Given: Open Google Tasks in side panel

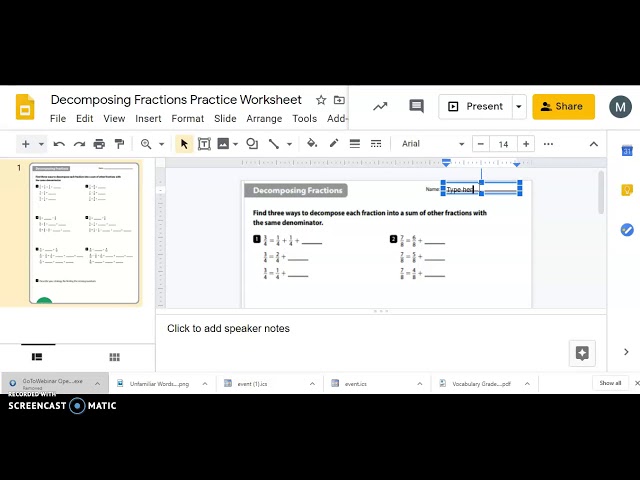Looking at the screenshot, I should (627, 230).
